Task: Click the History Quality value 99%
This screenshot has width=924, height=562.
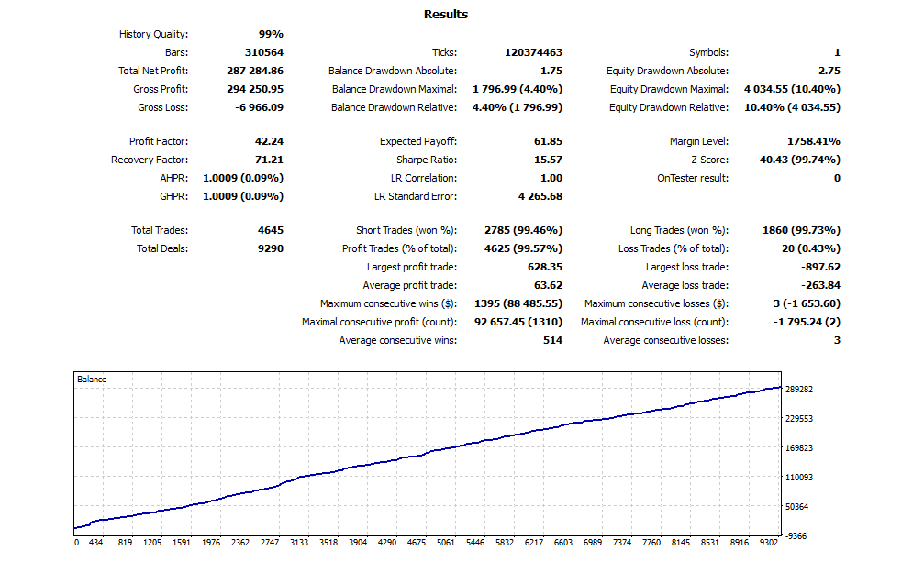Action: coord(271,34)
